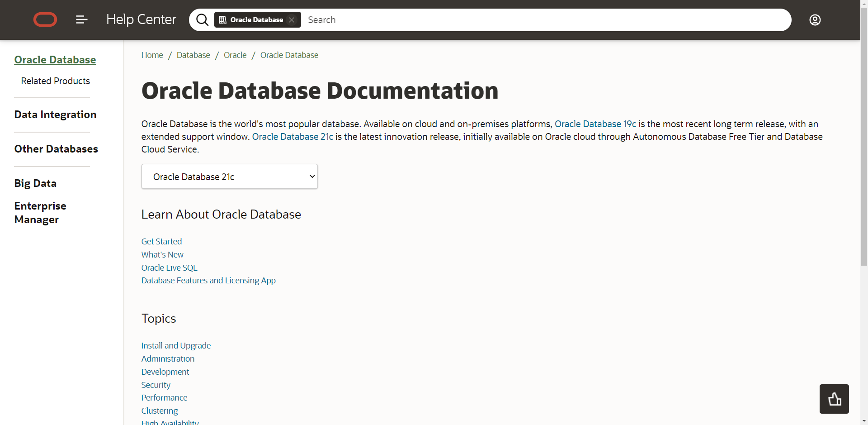The image size is (868, 425).
Task: Select Enterprise Manager sidebar item
Action: (40, 213)
